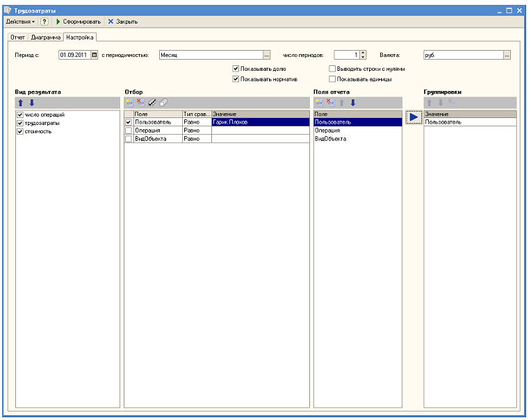Move grouping up arrow in Группировки

430,103
